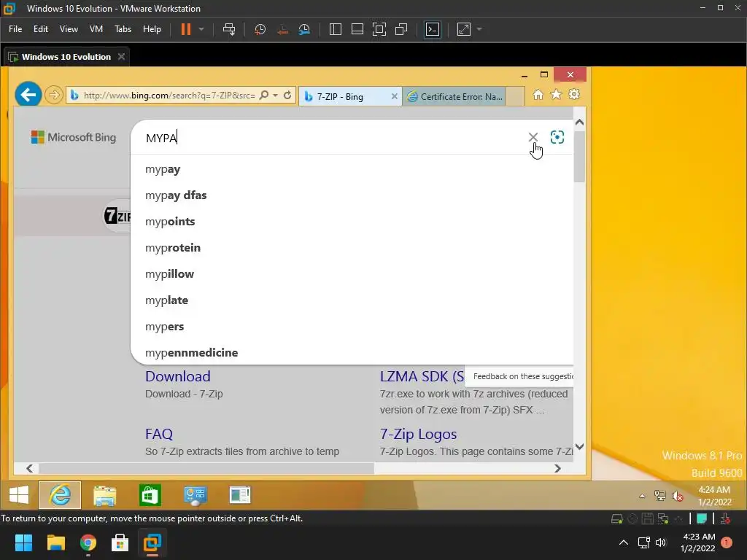Open the VMware Help menu
The image size is (747, 560).
[x=152, y=29]
